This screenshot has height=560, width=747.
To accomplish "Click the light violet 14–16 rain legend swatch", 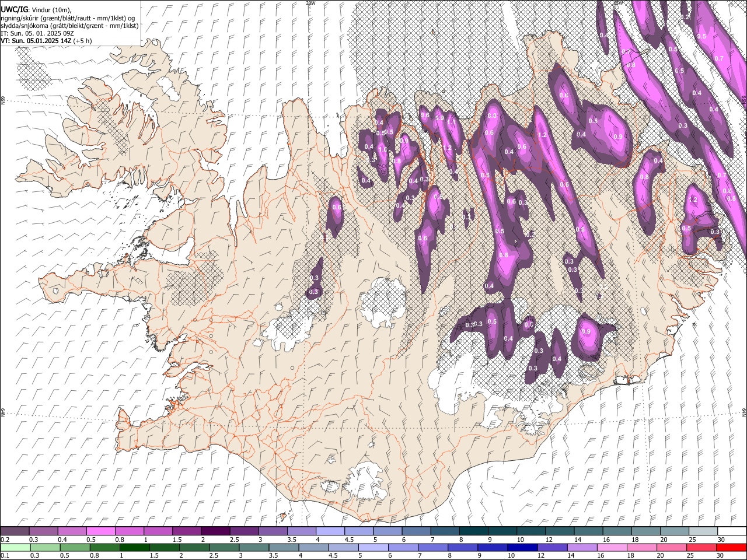I will [582, 547].
